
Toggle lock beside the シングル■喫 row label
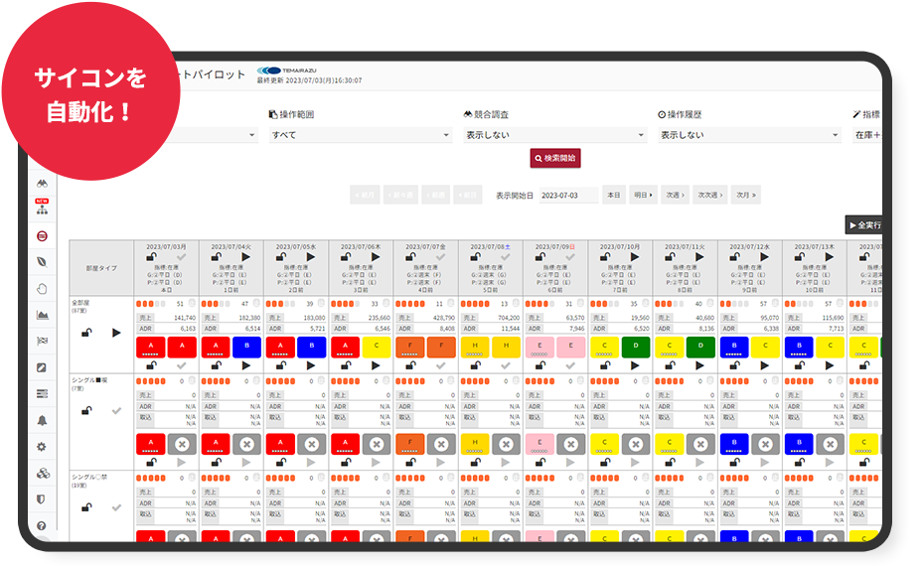click(86, 410)
